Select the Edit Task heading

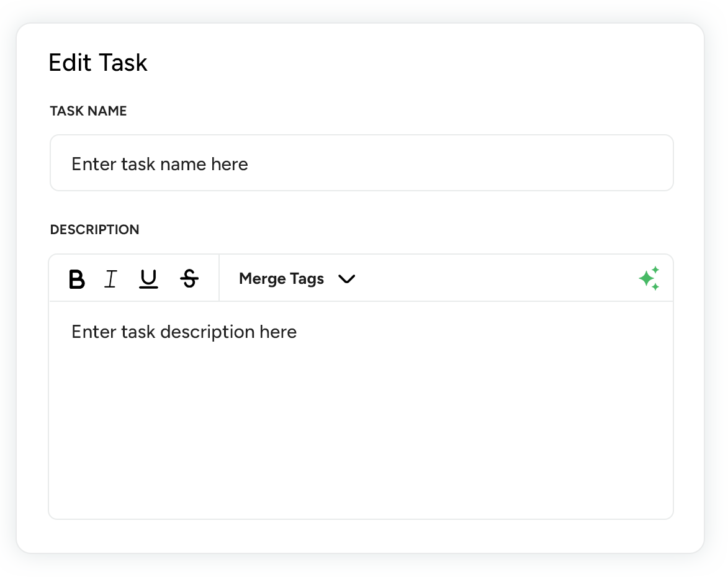(x=98, y=63)
